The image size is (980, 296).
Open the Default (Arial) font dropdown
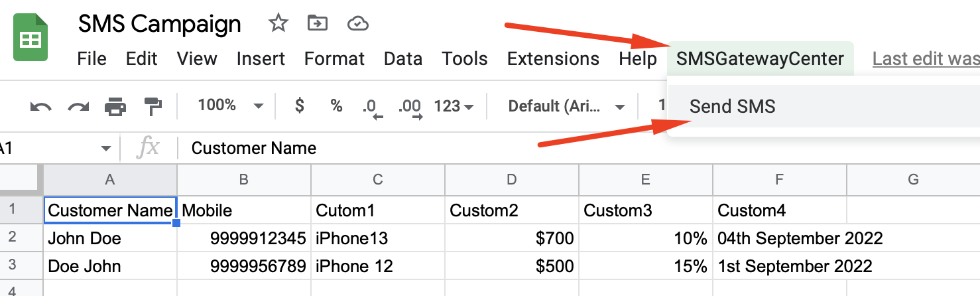(x=567, y=106)
